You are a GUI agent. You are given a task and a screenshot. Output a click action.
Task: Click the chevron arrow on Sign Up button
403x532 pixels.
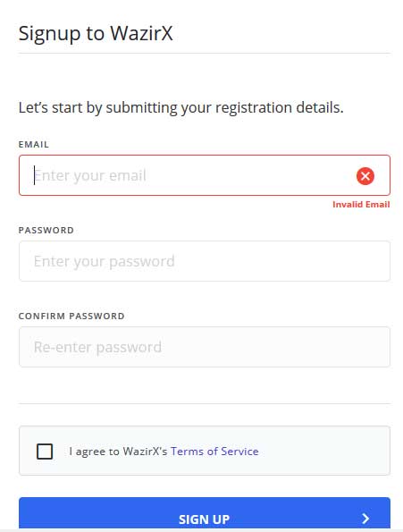pos(365,519)
